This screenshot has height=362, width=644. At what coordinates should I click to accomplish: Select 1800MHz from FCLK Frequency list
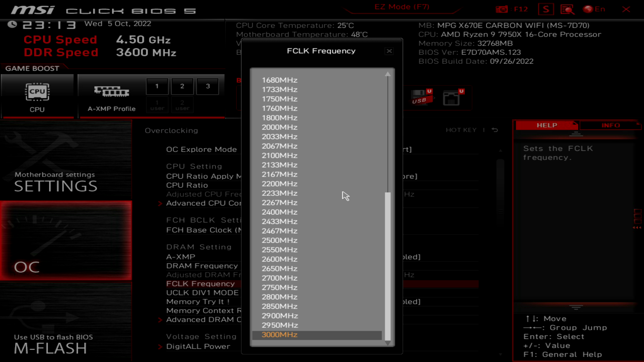pyautogui.click(x=279, y=118)
